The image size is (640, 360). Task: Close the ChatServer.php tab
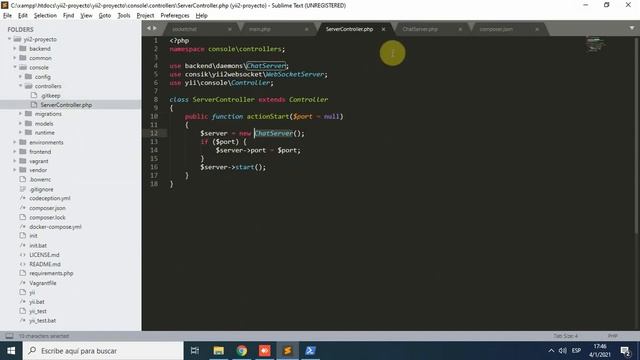[x=460, y=29]
